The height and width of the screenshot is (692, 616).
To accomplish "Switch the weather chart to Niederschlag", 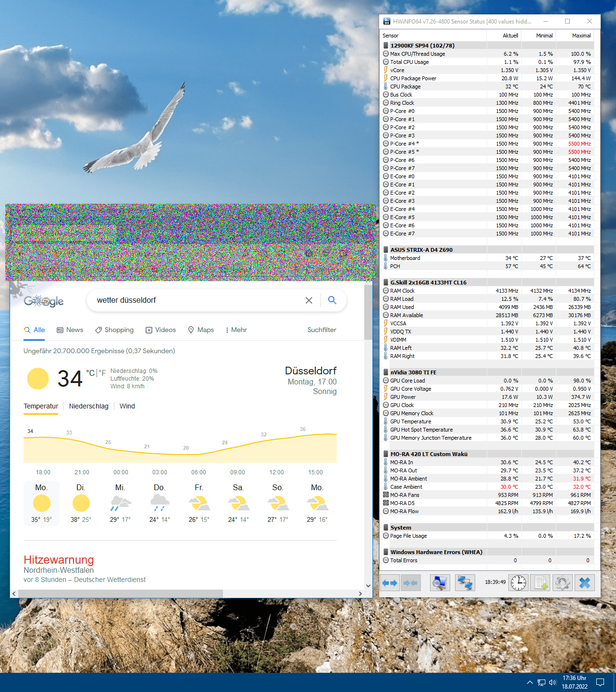I will [89, 407].
